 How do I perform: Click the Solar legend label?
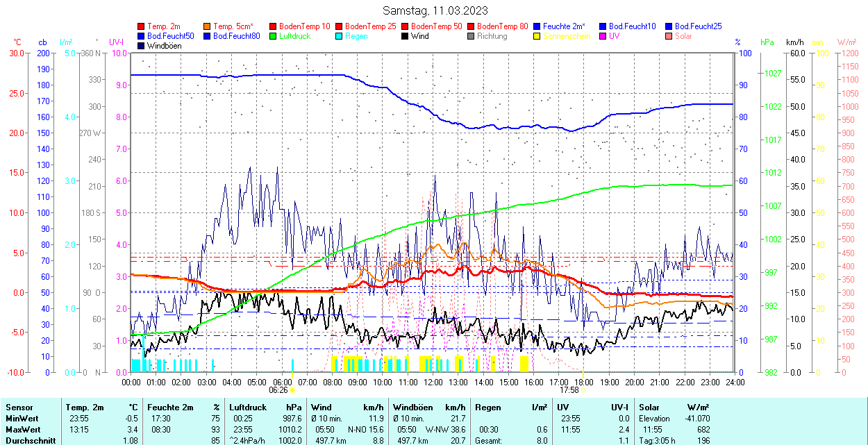[x=683, y=36]
